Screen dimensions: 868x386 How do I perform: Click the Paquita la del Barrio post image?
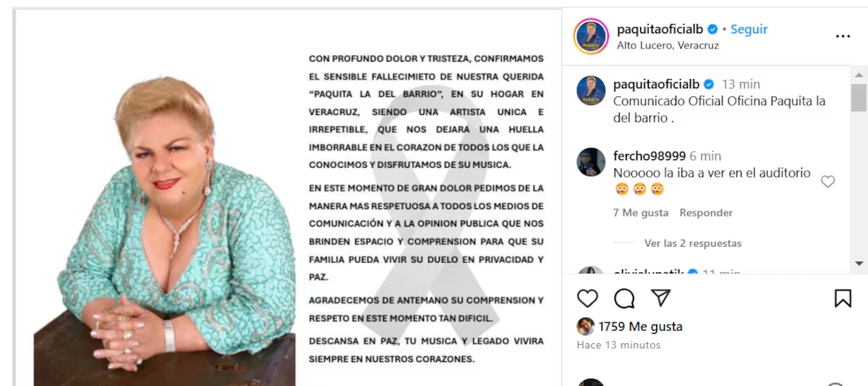coord(289,198)
